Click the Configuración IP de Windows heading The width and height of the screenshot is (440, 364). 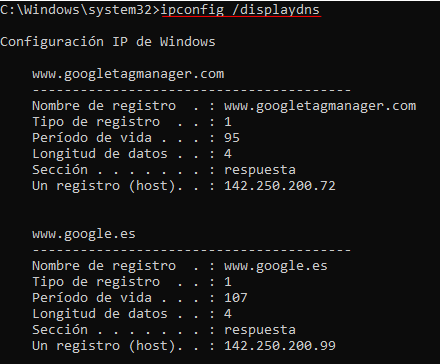click(108, 42)
